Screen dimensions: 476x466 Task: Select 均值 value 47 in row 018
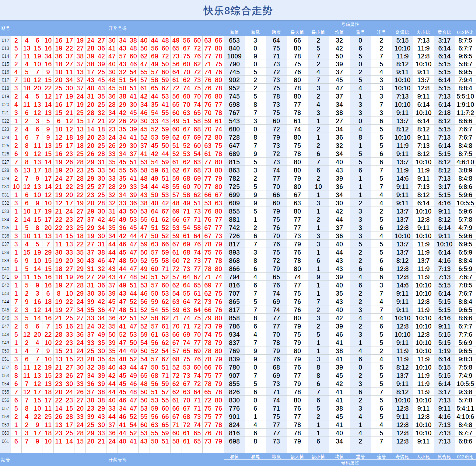tap(339, 88)
